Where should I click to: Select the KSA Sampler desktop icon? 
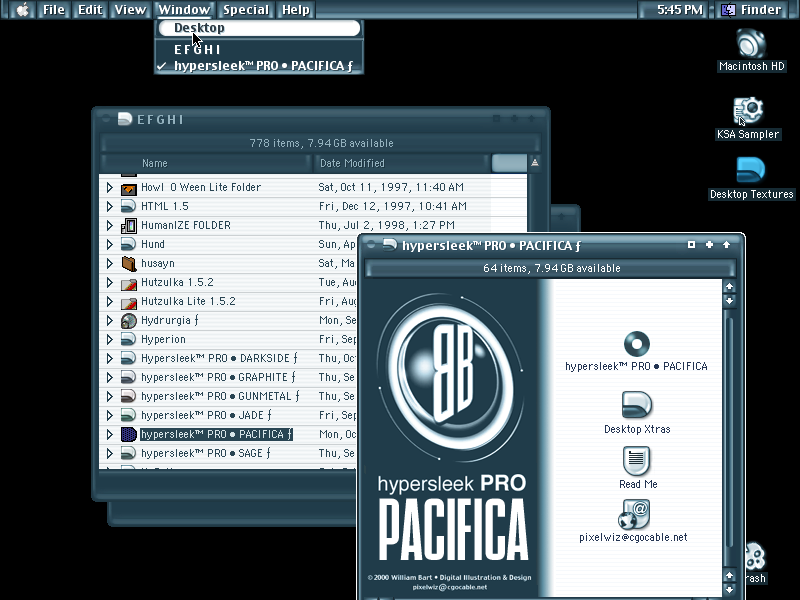748,111
